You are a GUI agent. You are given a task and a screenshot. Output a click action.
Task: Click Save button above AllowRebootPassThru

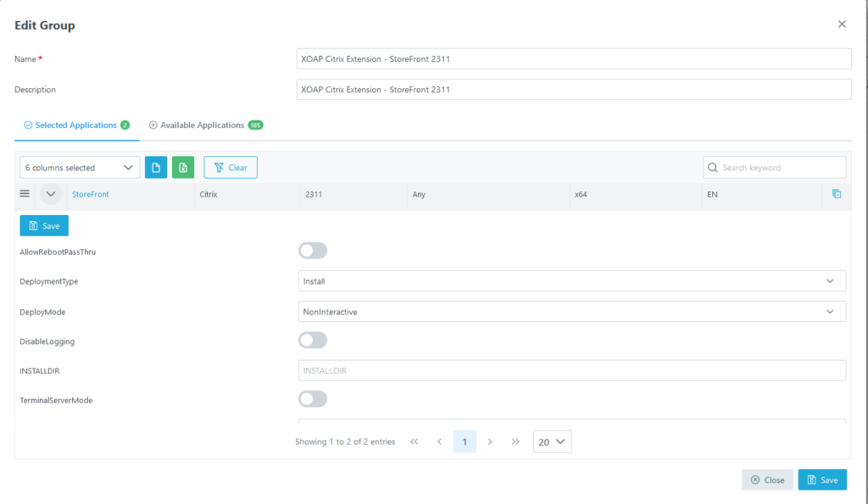coord(44,225)
